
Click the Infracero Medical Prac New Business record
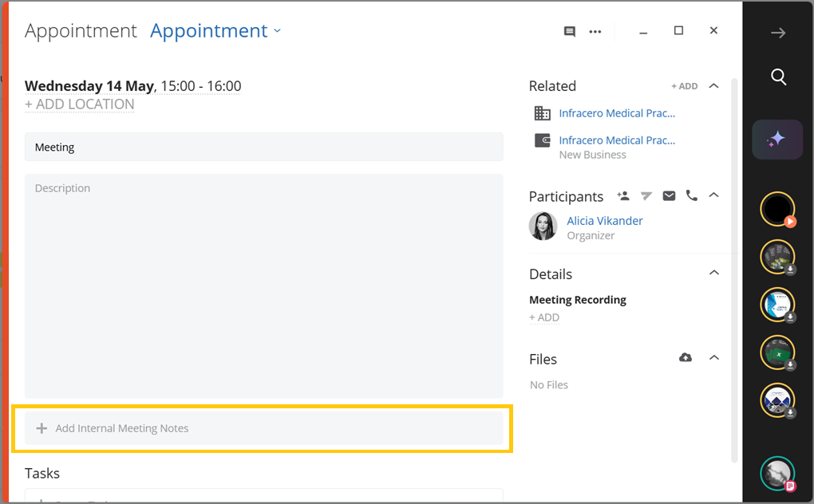coord(618,140)
